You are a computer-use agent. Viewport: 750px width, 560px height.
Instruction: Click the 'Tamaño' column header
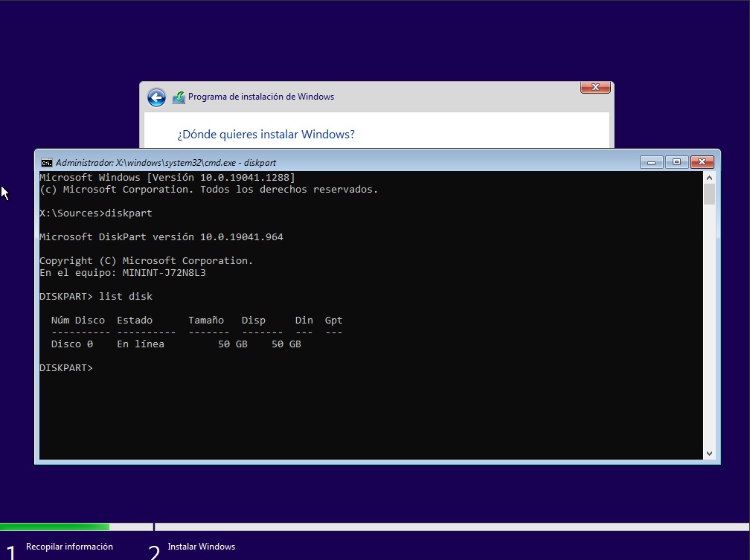tap(206, 321)
